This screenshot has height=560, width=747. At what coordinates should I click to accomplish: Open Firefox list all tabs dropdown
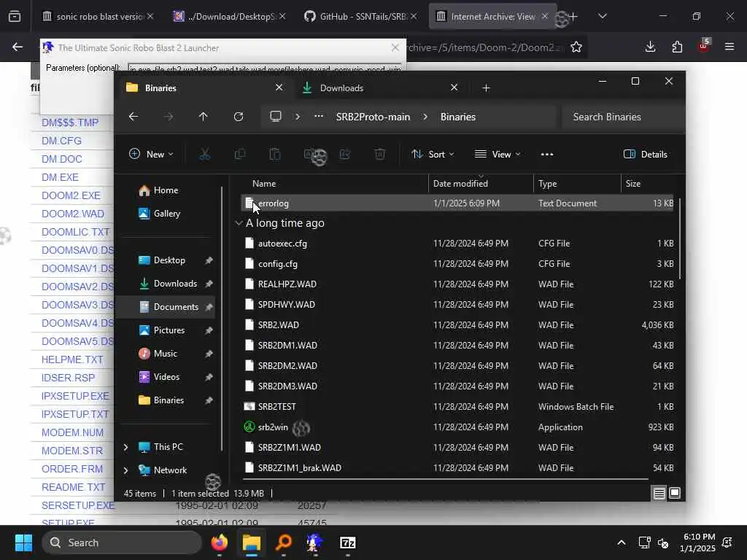[602, 16]
